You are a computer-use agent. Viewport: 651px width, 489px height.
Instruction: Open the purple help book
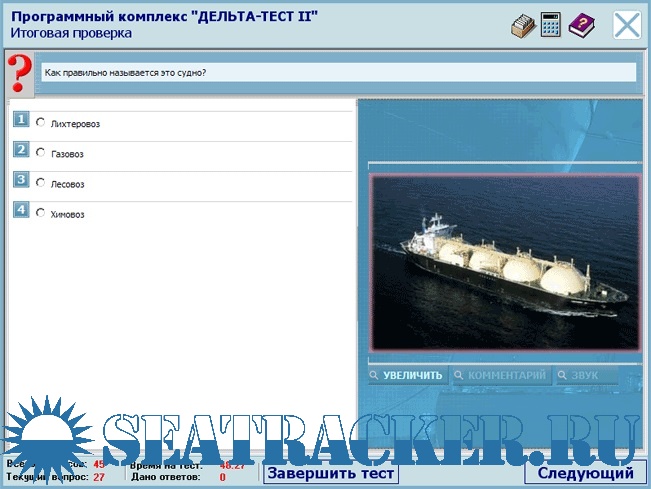coord(581,25)
